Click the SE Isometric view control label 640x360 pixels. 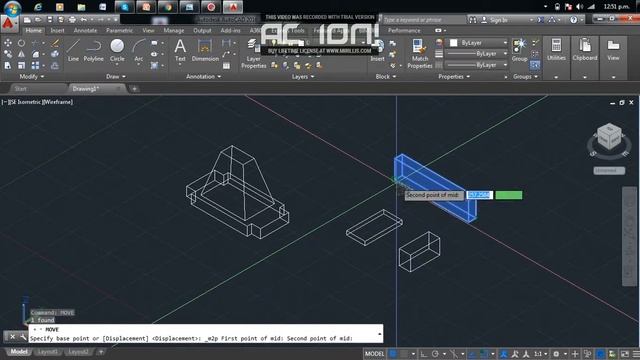pyautogui.click(x=26, y=102)
